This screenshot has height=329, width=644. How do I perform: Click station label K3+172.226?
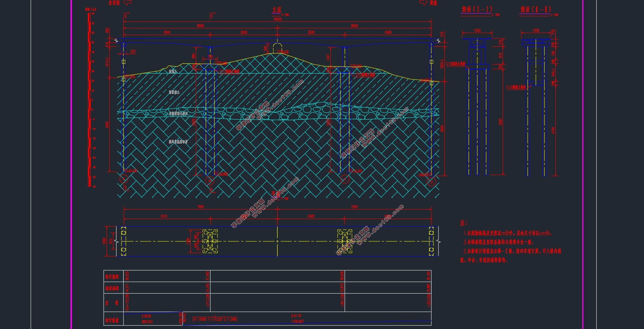(127, 302)
